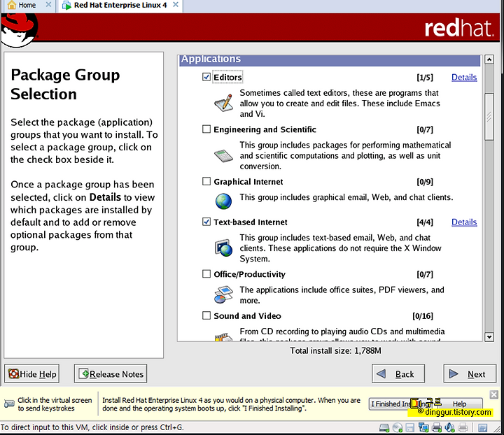Tick the Office/Productivity checkbox

(x=206, y=274)
